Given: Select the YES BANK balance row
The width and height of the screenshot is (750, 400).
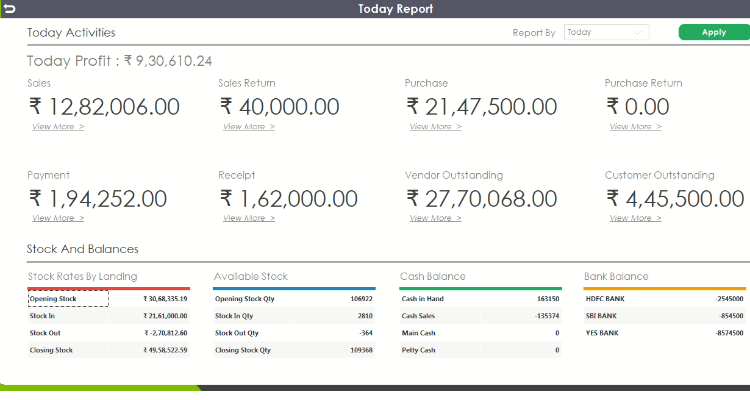Looking at the screenshot, I should pyautogui.click(x=664, y=333).
